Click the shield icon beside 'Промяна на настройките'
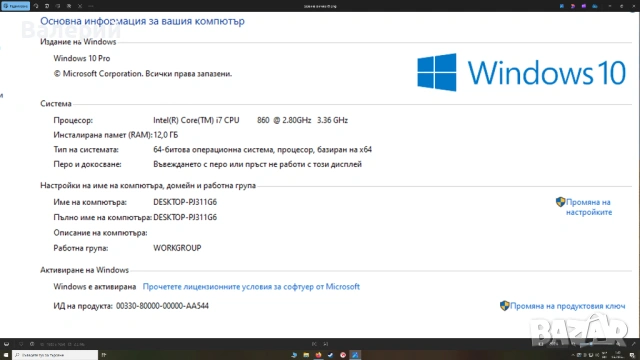The width and height of the screenshot is (640, 360). [x=560, y=202]
